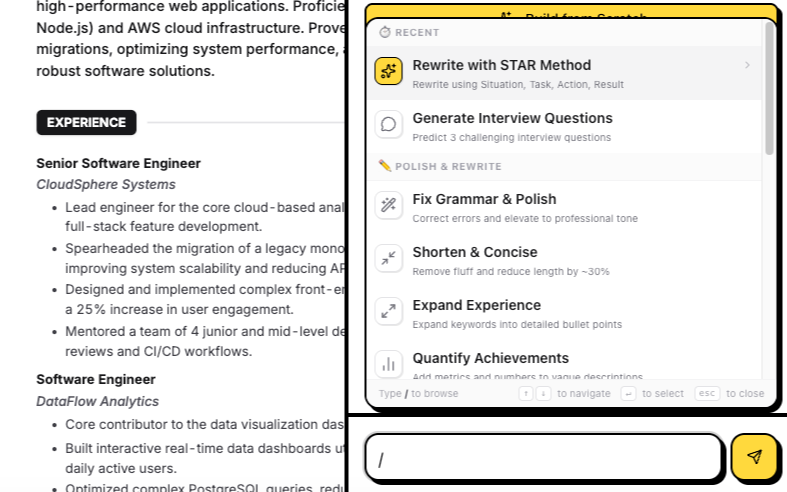
Task: Click the magic wand Fix Grammar icon
Action: pyautogui.click(x=388, y=205)
